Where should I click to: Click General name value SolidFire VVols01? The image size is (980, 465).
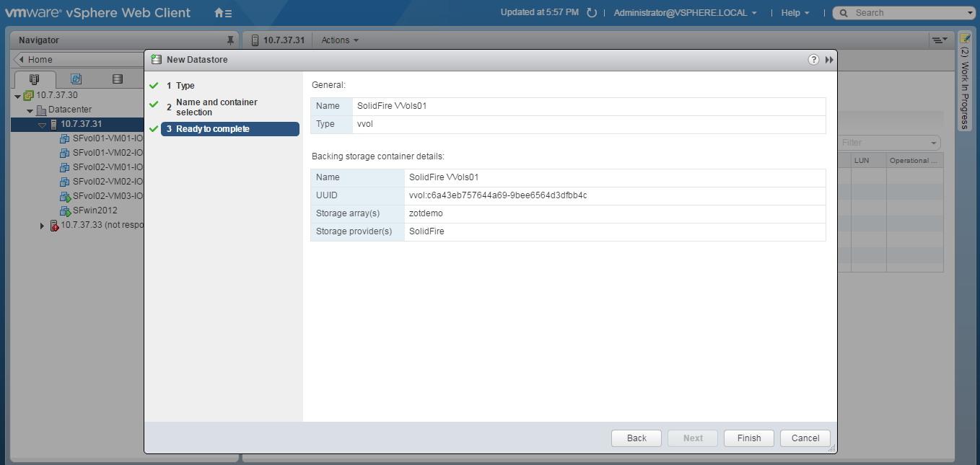tap(392, 106)
